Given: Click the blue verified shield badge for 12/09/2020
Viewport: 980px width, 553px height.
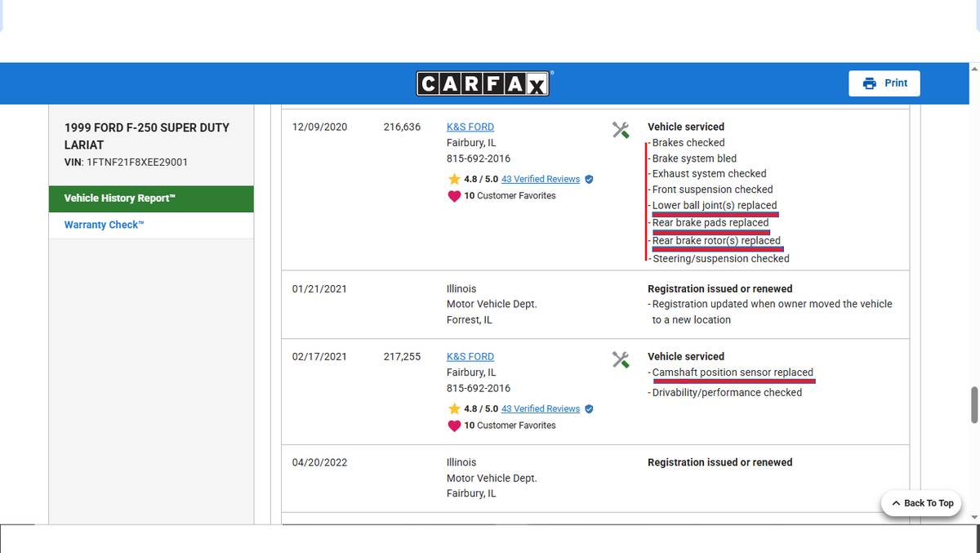Looking at the screenshot, I should [x=589, y=179].
